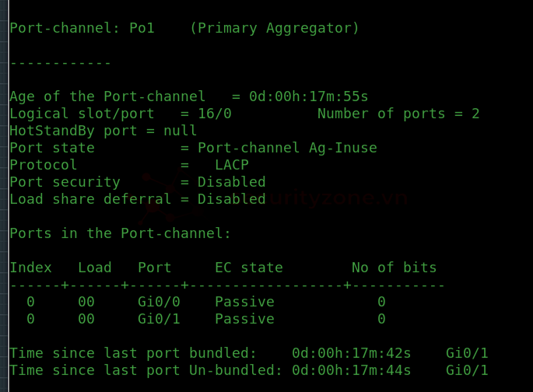Screen dimensions: 533x392
Task: Click the 'No of bits' column header
Action: click(394, 268)
